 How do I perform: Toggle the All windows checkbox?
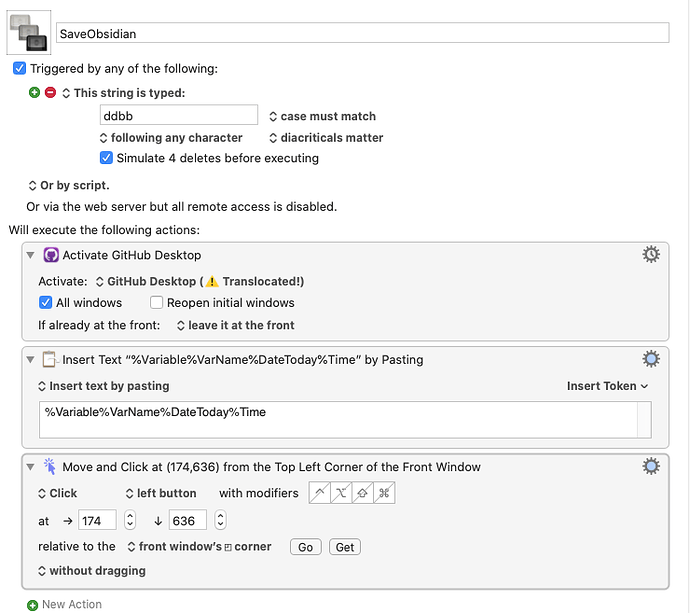coord(45,303)
